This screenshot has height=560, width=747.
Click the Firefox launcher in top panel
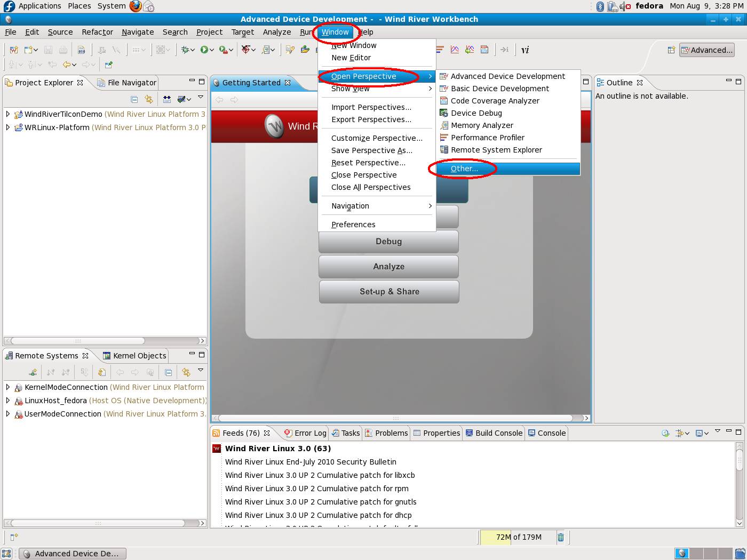(x=136, y=6)
